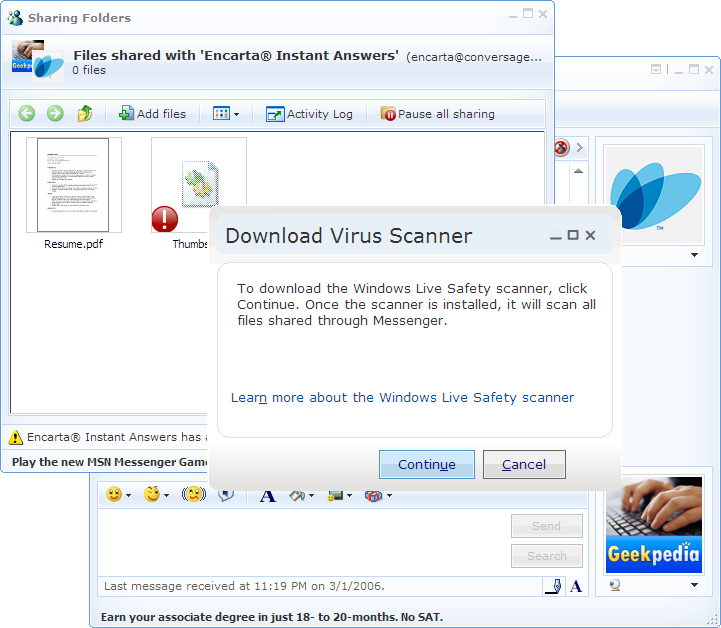Open the chat window menu dropdown icon
This screenshot has width=721, height=628.
coord(656,69)
